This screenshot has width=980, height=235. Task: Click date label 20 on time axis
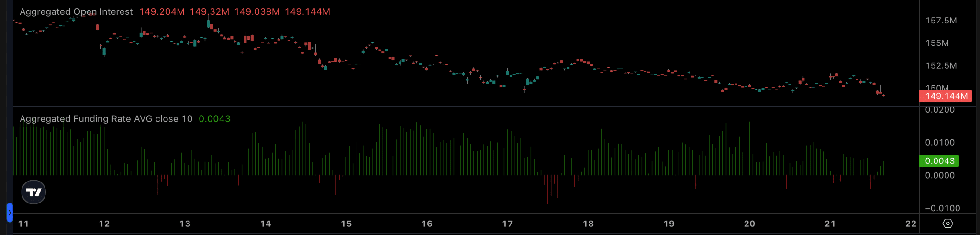(749, 224)
